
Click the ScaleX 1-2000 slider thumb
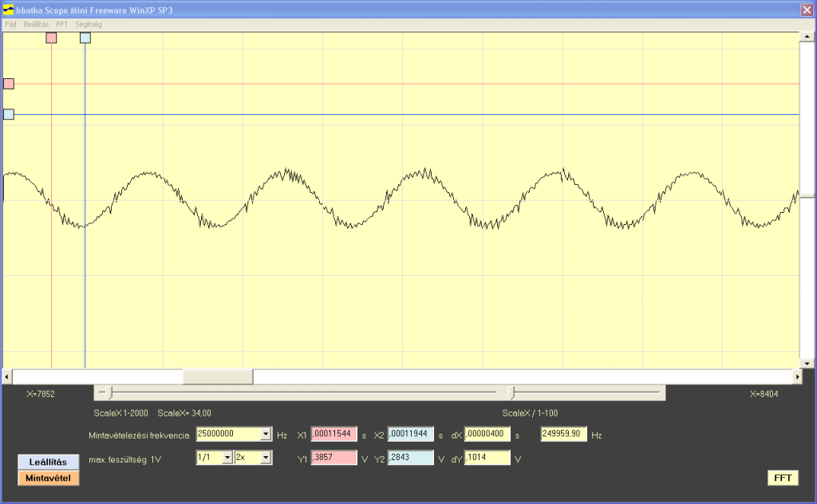[x=109, y=392]
